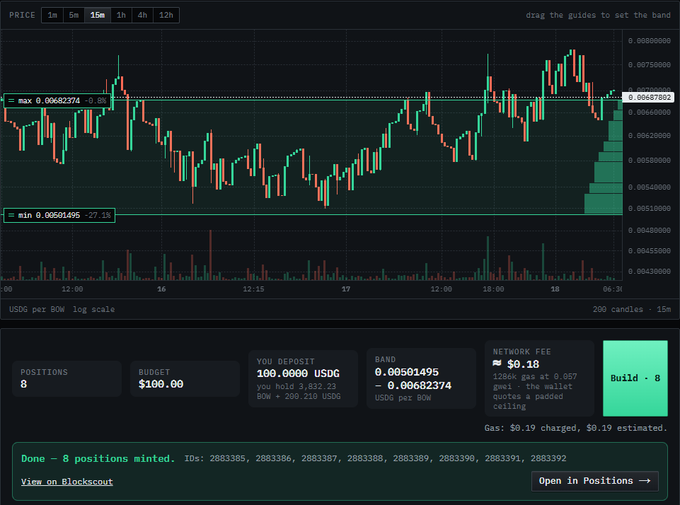680x505 pixels.
Task: Click Open in Positions button
Action: point(595,481)
